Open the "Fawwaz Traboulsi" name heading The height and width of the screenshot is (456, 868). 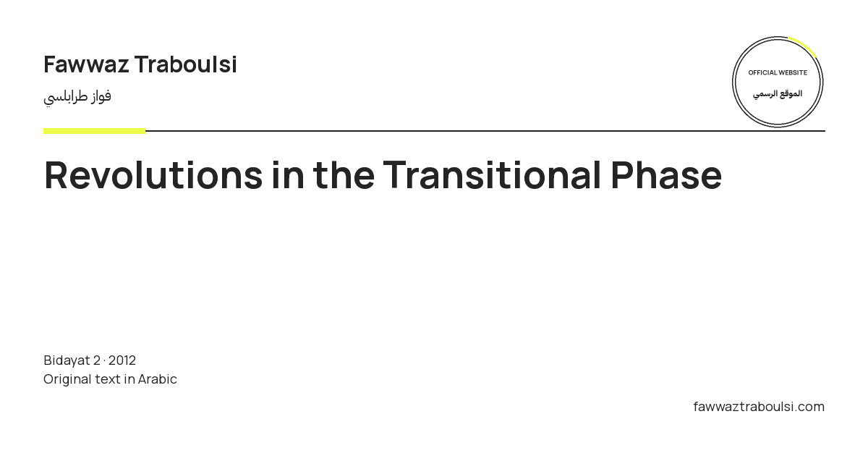point(140,64)
